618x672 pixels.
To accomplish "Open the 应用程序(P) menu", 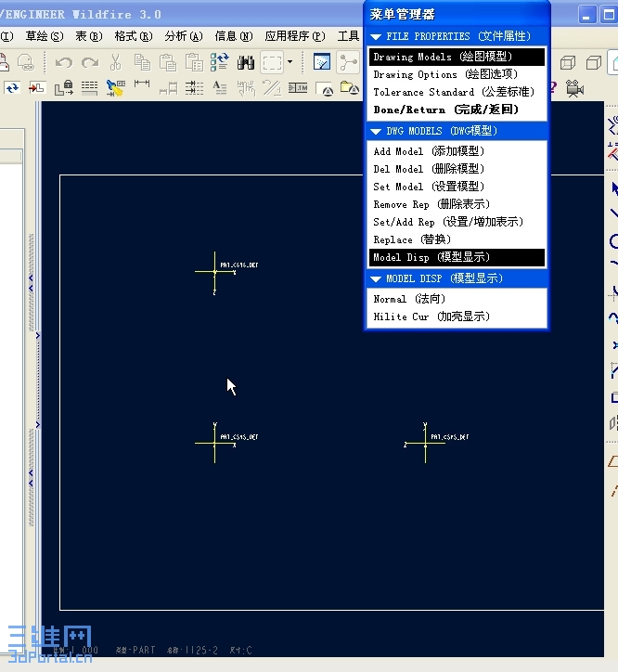I will tap(295, 36).
